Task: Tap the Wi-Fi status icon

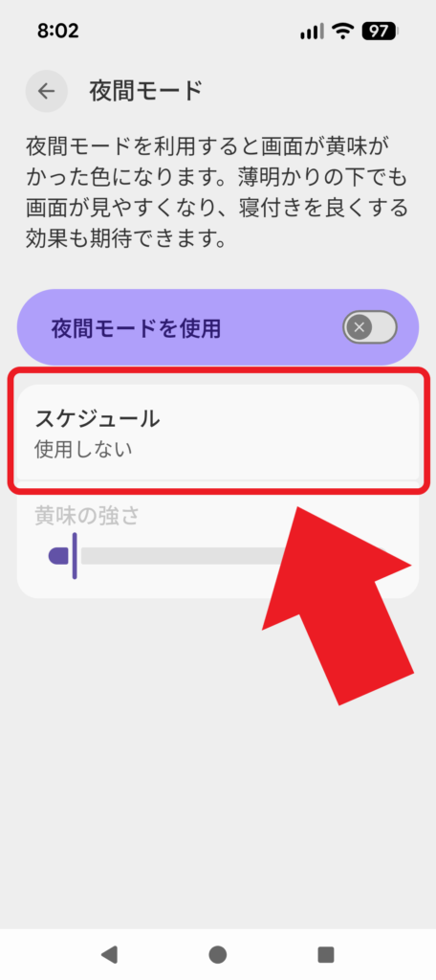Action: pyautogui.click(x=342, y=32)
